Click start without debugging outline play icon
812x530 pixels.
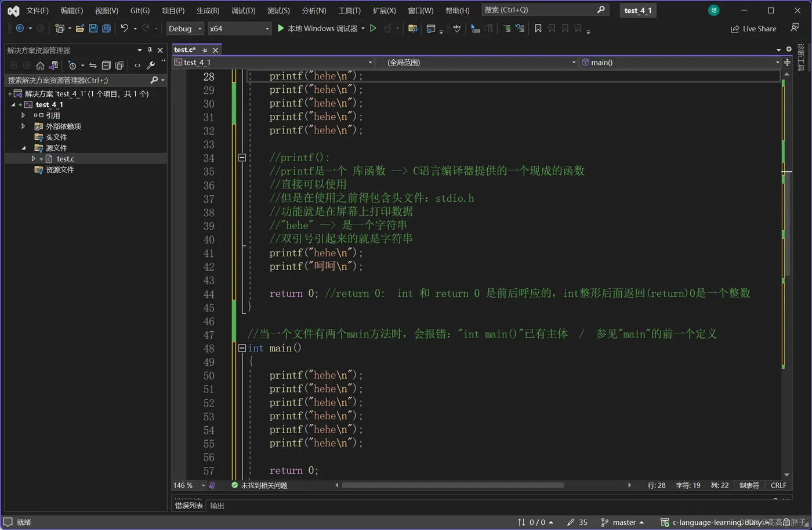373,28
